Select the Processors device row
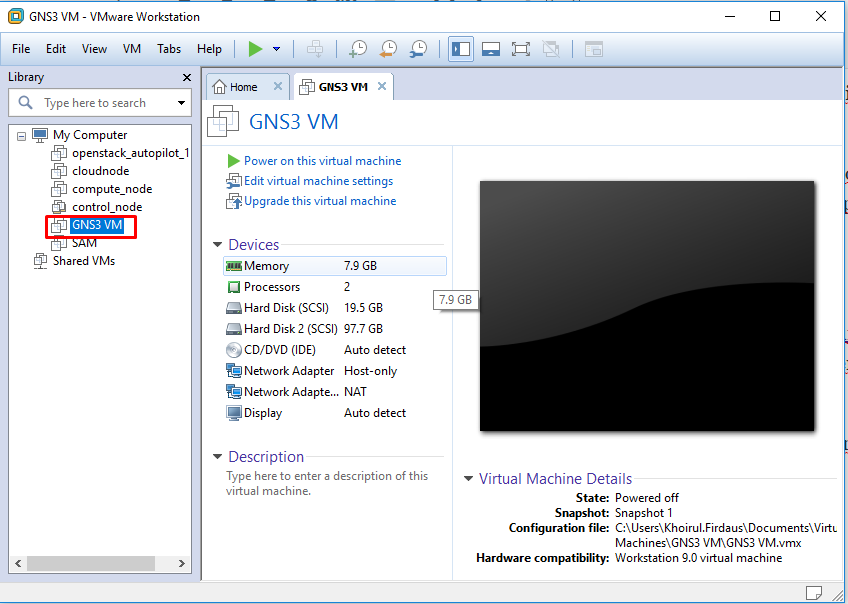 [335, 287]
